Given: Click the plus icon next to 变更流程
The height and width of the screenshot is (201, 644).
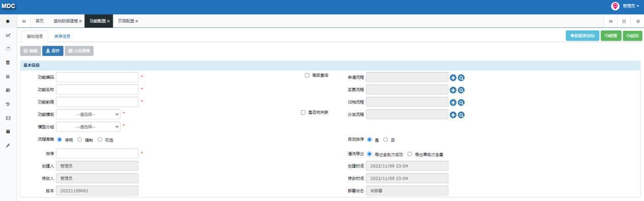Looking at the screenshot, I should coord(453,90).
